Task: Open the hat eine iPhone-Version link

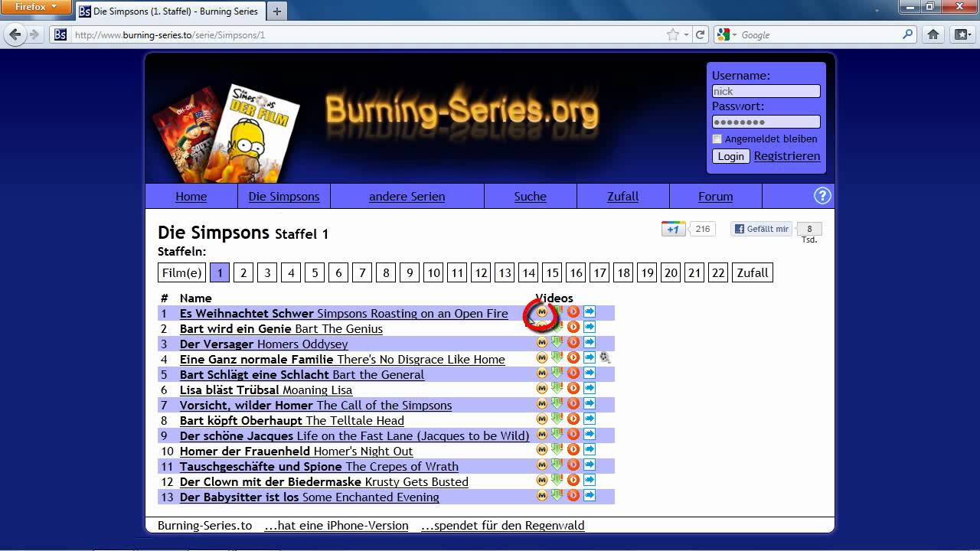Action: (336, 526)
